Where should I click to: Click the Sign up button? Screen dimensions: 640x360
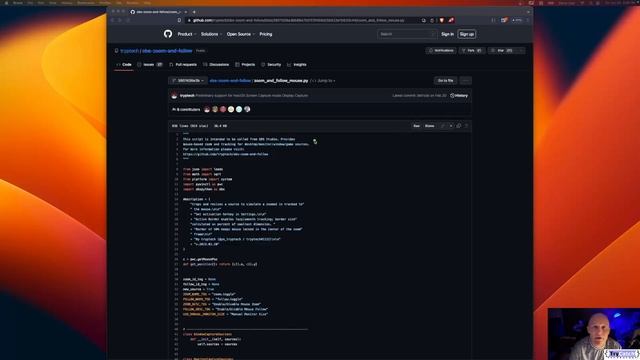pyautogui.click(x=467, y=34)
